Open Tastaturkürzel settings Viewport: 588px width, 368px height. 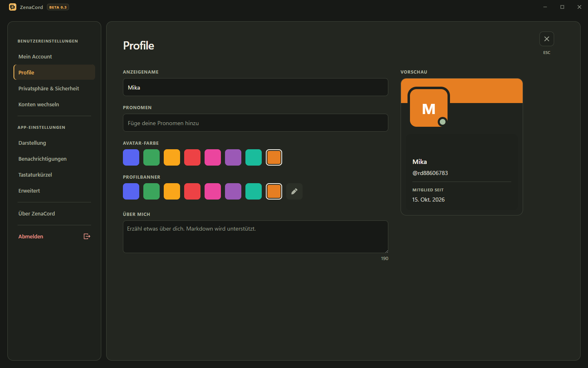(x=54, y=175)
